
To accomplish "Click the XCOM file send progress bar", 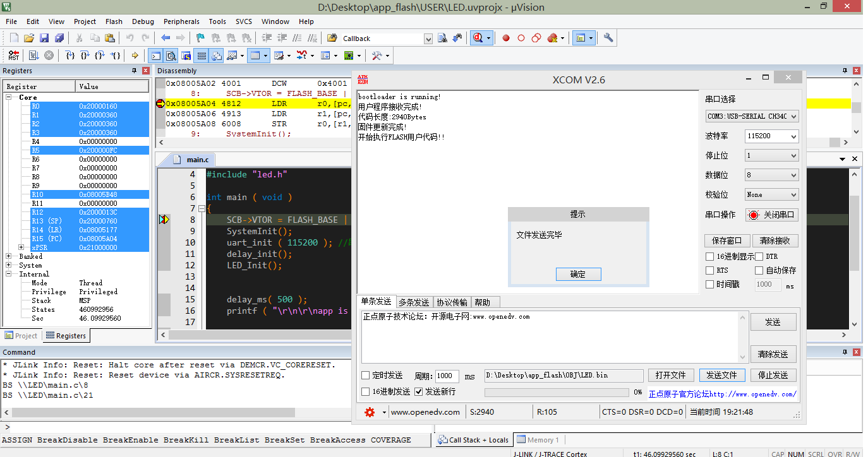I will point(557,392).
